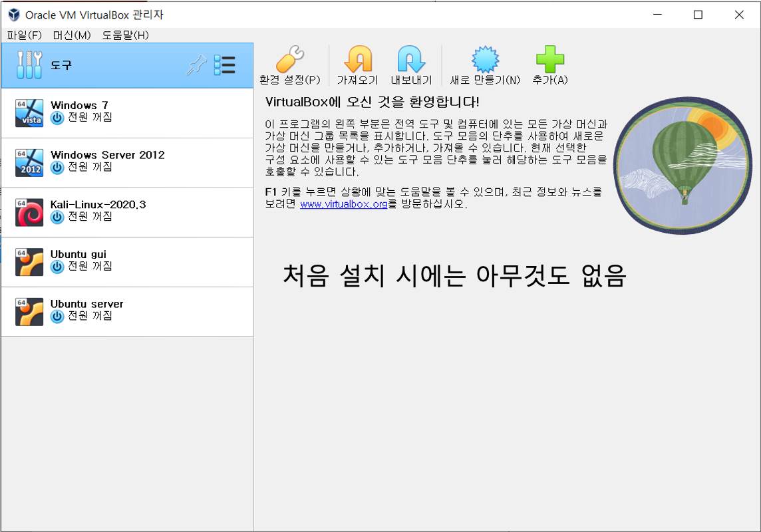Click the Export (내보내기) arrow icon
Image resolution: width=761 pixels, height=532 pixels.
pos(411,59)
